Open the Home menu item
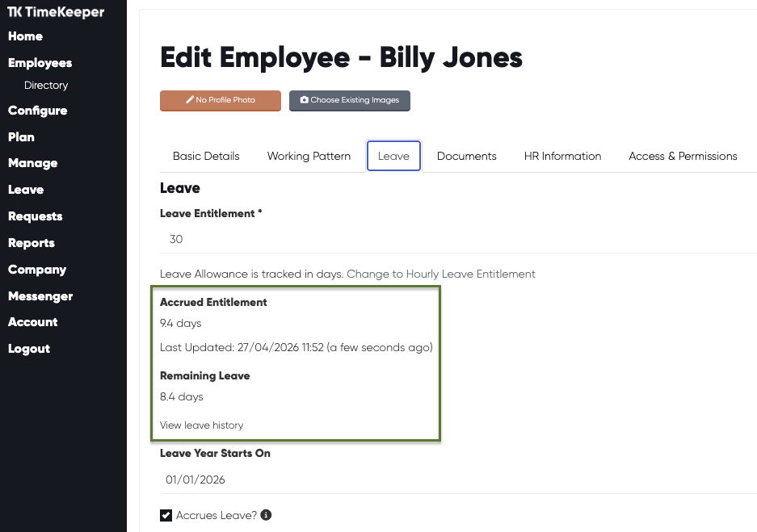The width and height of the screenshot is (757, 532). pyautogui.click(x=25, y=36)
